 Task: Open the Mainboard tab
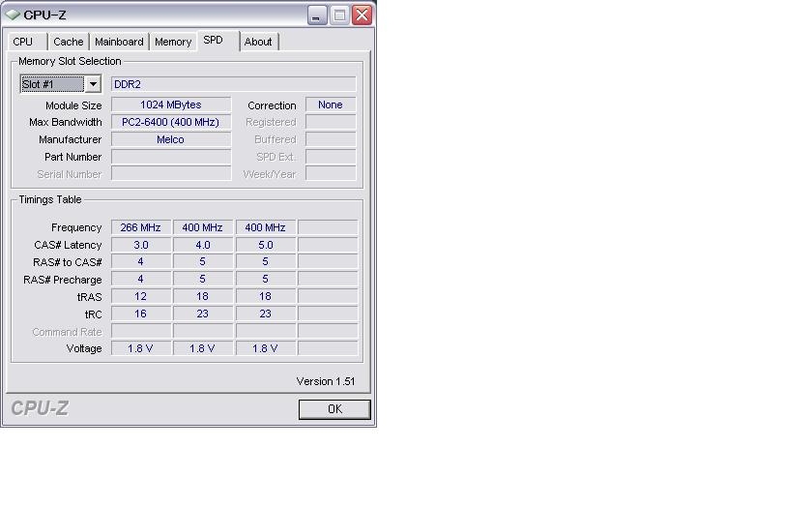pos(119,42)
